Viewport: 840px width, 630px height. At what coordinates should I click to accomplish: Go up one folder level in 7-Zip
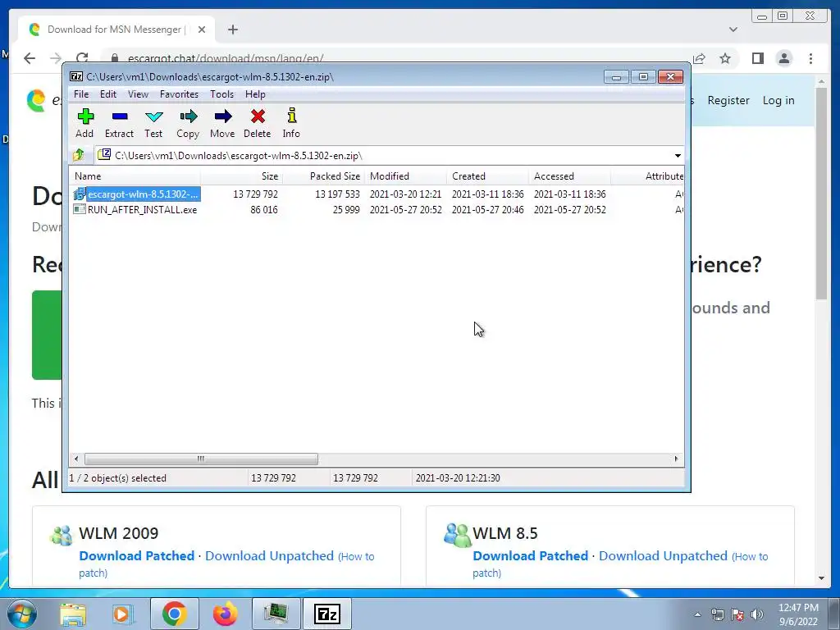click(x=79, y=155)
